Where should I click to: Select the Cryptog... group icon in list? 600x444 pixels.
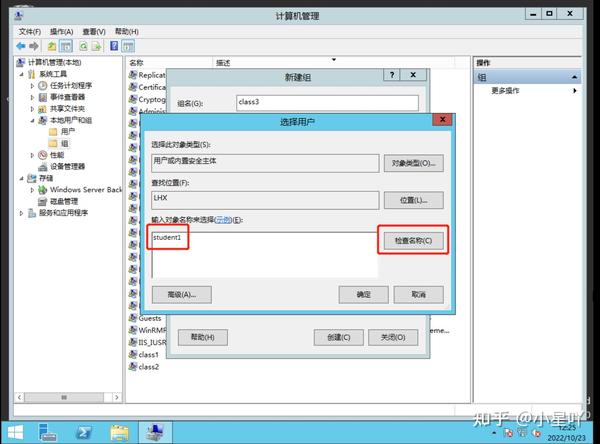click(x=133, y=99)
